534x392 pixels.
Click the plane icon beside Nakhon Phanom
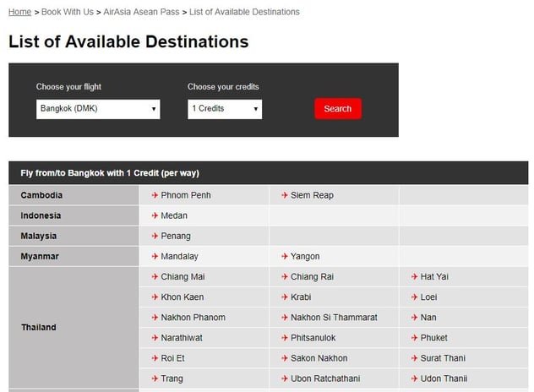coord(155,318)
